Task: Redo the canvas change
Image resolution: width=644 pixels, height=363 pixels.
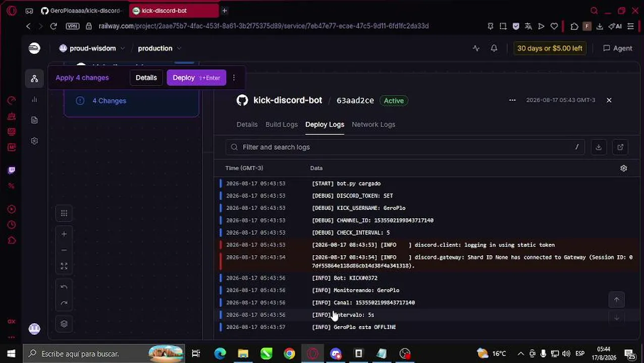Action: click(x=64, y=303)
